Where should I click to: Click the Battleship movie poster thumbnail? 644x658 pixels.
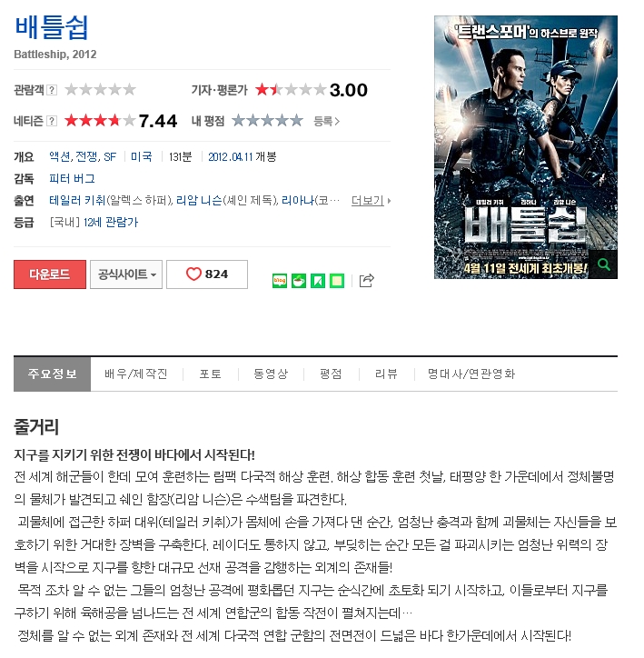[x=526, y=147]
